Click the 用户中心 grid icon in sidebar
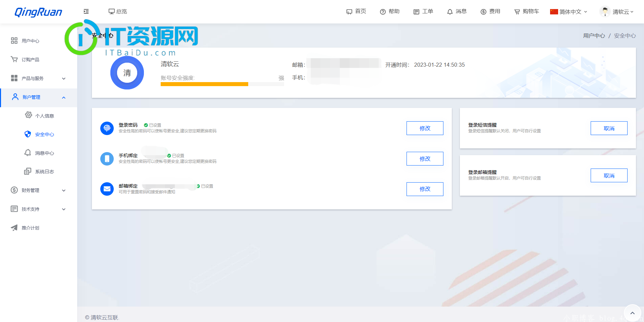The height and width of the screenshot is (322, 644). (14, 41)
